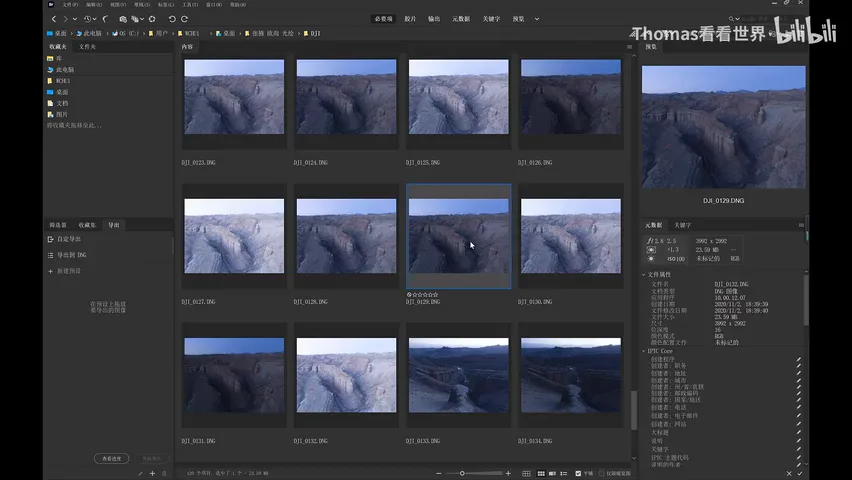The width and height of the screenshot is (852, 480).
Task: Click the plus button to enlarge thumbnails
Action: click(508, 473)
